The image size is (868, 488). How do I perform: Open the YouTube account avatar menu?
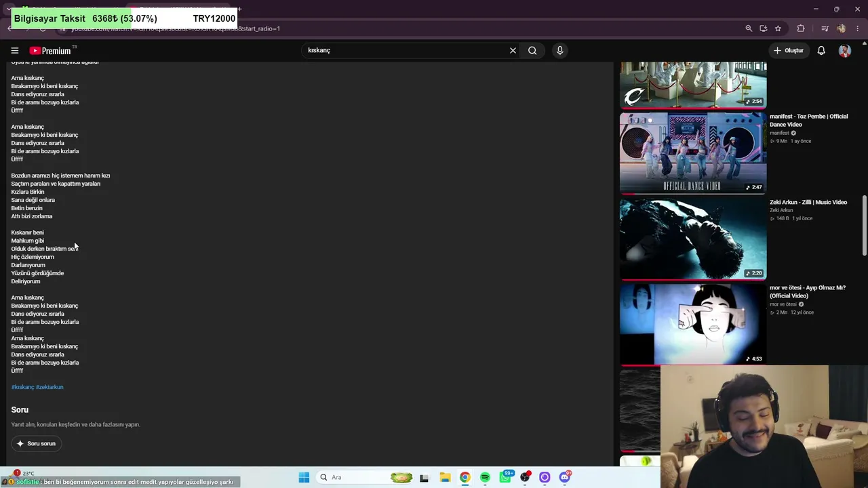[844, 50]
